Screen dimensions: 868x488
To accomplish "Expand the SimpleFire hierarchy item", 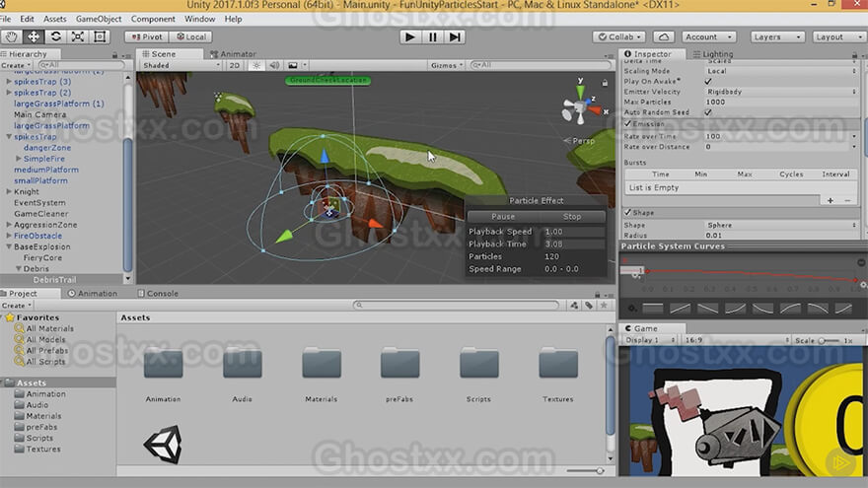I will coord(19,159).
